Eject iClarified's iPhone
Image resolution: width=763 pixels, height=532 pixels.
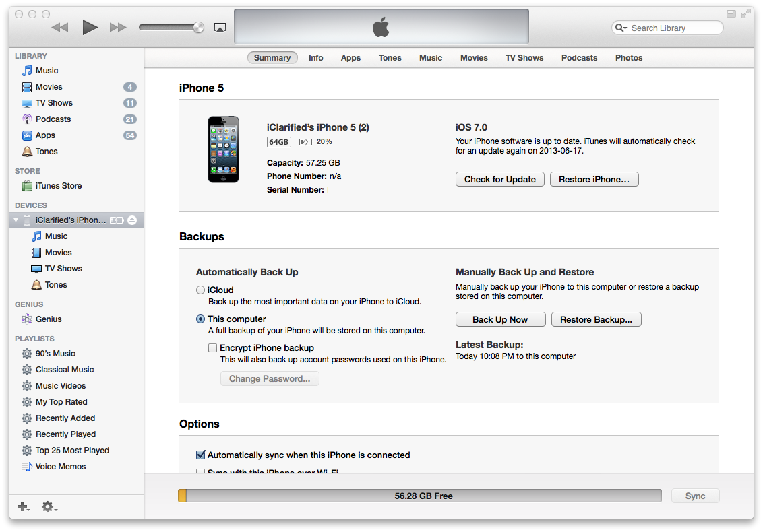(x=132, y=220)
